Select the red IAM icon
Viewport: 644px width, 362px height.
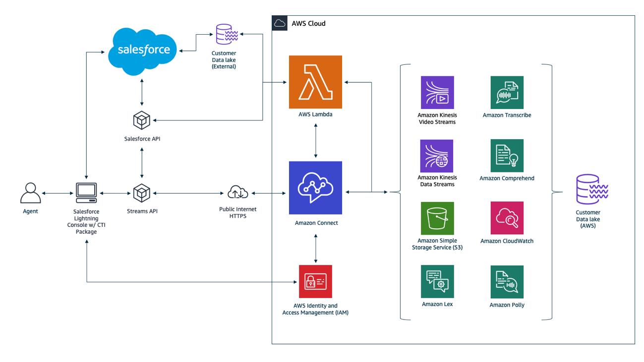[315, 281]
